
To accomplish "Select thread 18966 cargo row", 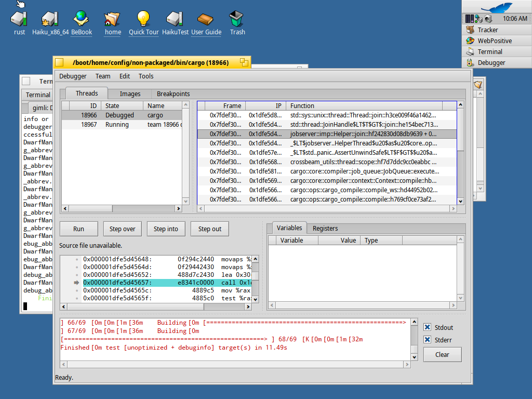I will (x=122, y=115).
